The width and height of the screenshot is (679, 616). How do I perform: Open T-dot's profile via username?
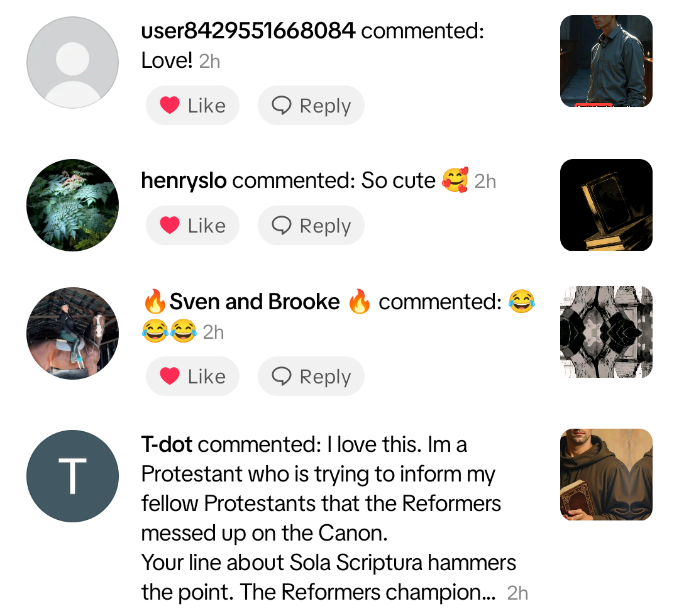click(167, 444)
